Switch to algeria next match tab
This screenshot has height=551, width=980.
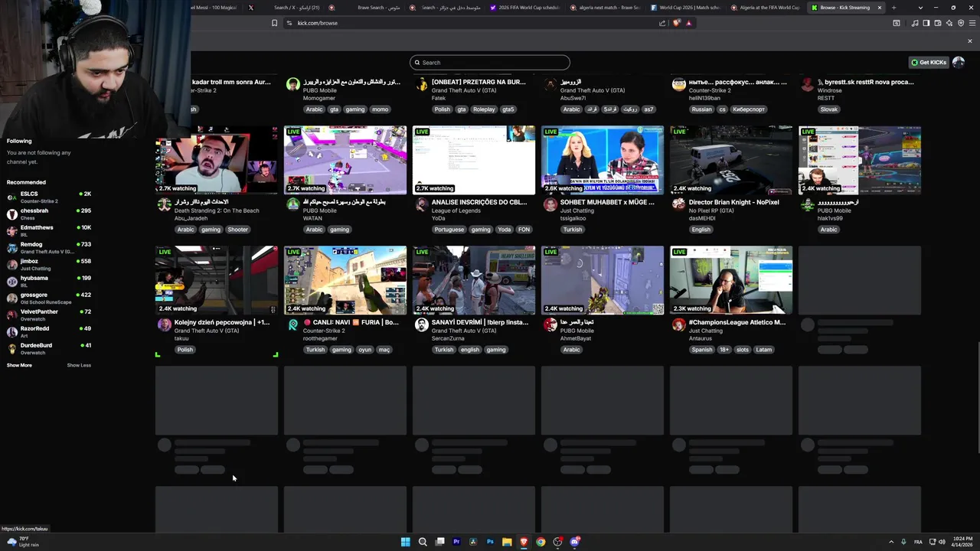pos(606,8)
